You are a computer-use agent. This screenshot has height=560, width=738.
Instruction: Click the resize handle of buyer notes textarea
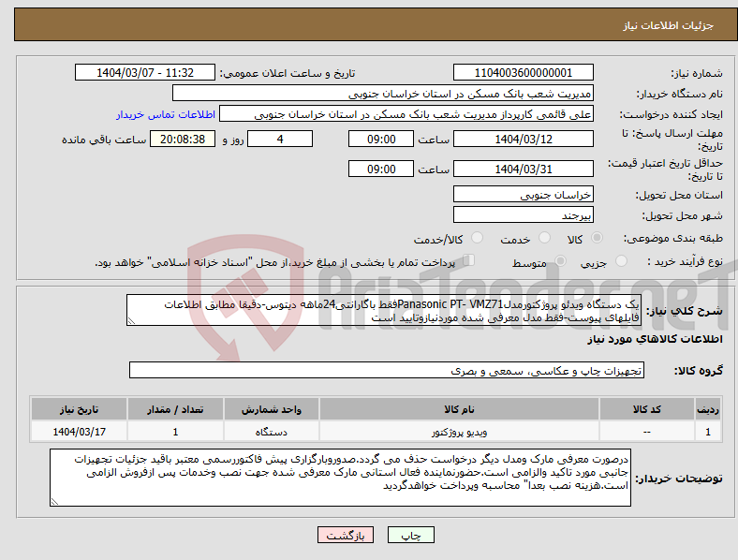tap(54, 502)
